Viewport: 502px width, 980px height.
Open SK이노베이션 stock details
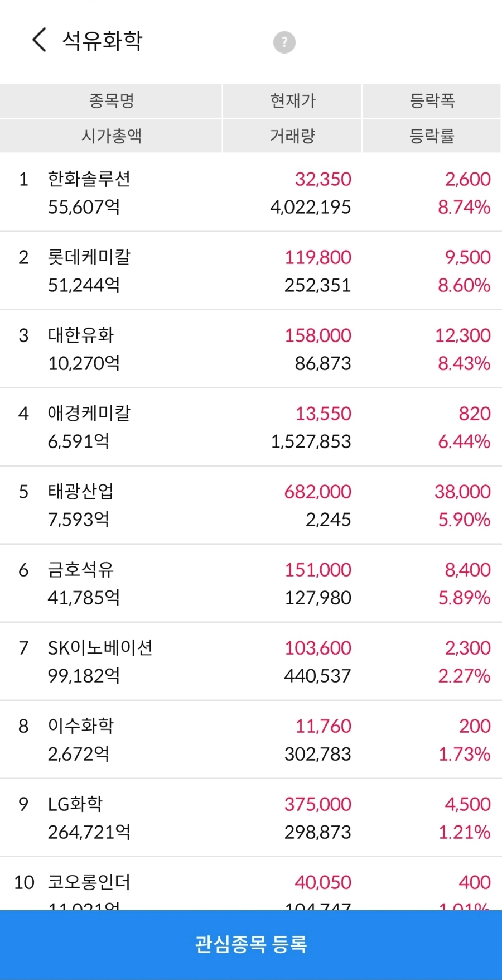[251, 661]
